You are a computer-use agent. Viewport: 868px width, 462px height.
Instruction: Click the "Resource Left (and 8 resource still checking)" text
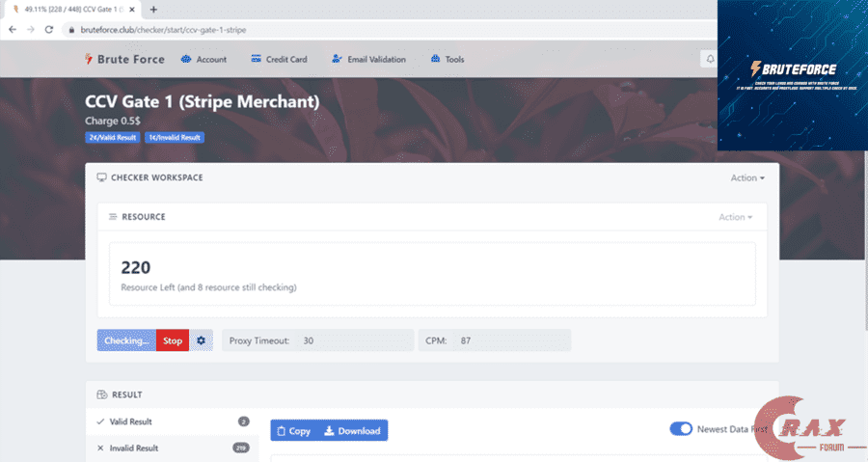(208, 287)
